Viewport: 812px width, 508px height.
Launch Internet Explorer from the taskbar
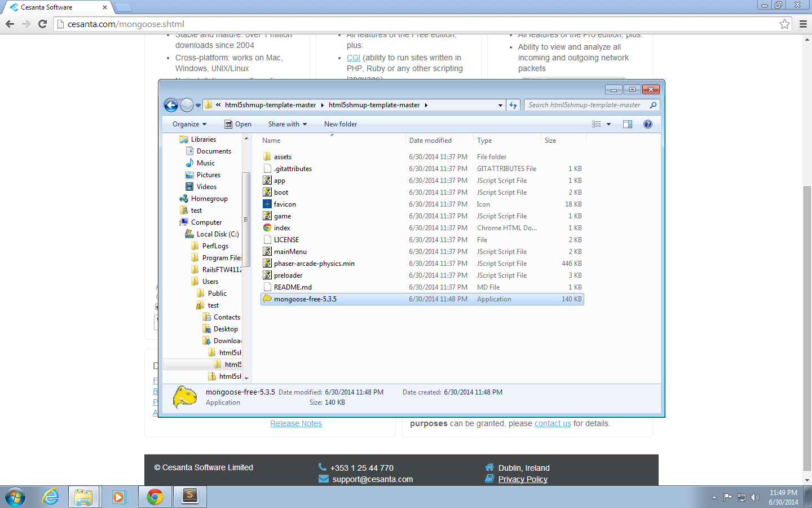51,497
